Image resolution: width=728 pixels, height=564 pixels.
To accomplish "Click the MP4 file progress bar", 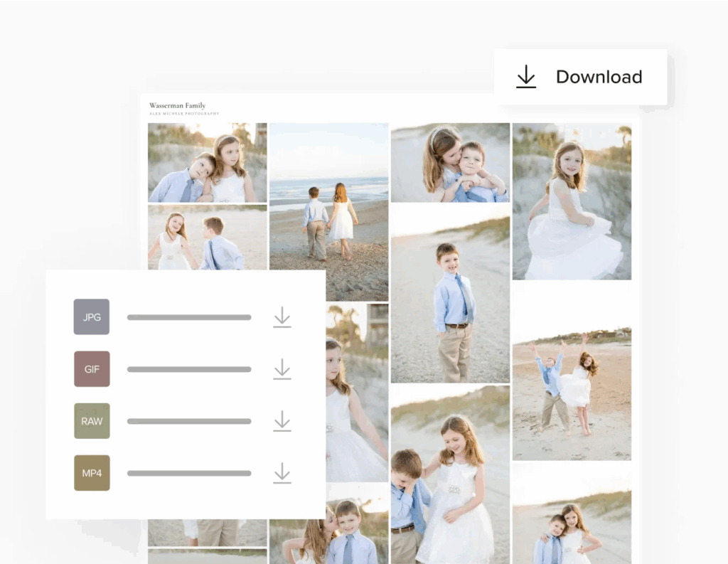I will point(189,473).
